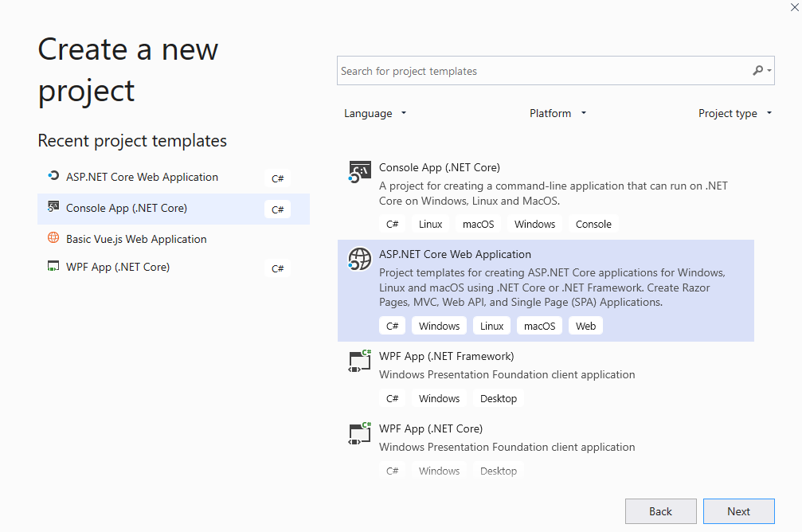Click the Console App (.NET Core) template icon

click(360, 172)
